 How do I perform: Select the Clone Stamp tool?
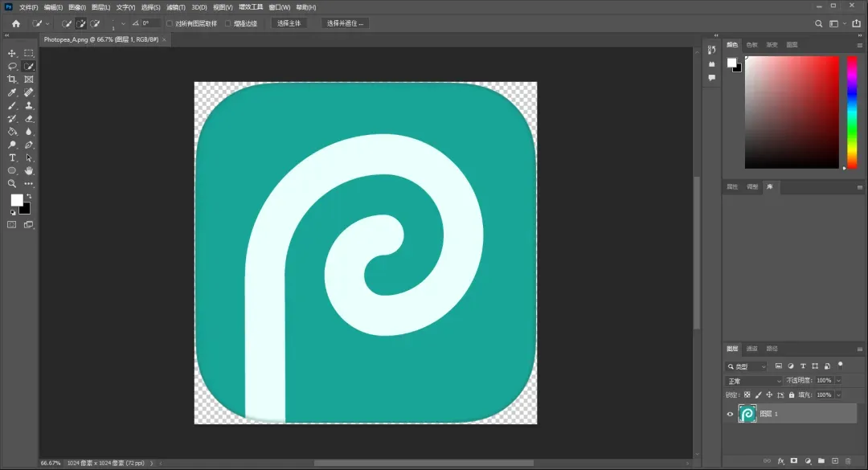(x=29, y=105)
